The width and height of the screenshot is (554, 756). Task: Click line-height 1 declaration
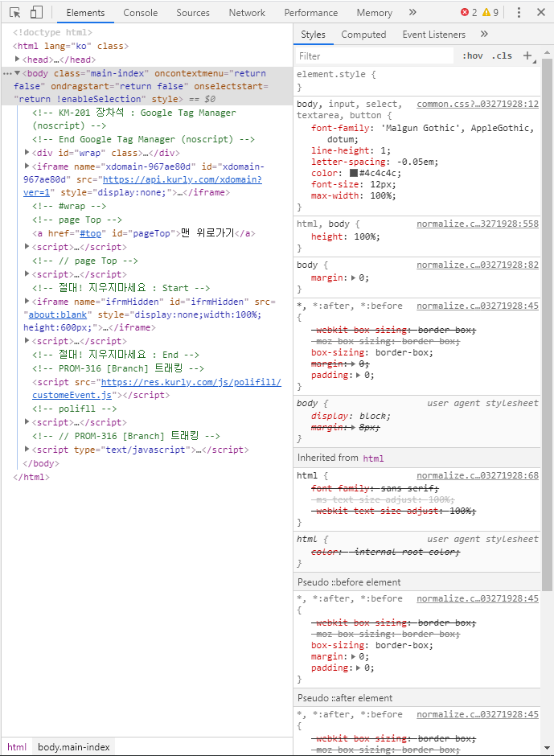[x=351, y=150]
